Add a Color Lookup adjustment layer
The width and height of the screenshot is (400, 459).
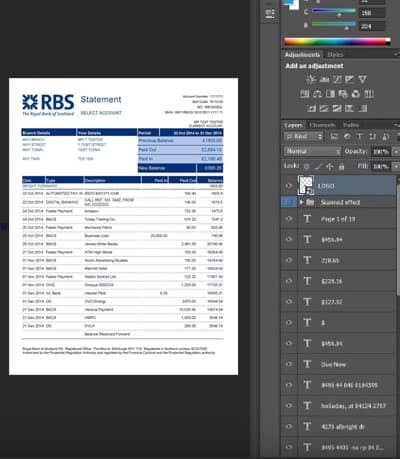369,94
